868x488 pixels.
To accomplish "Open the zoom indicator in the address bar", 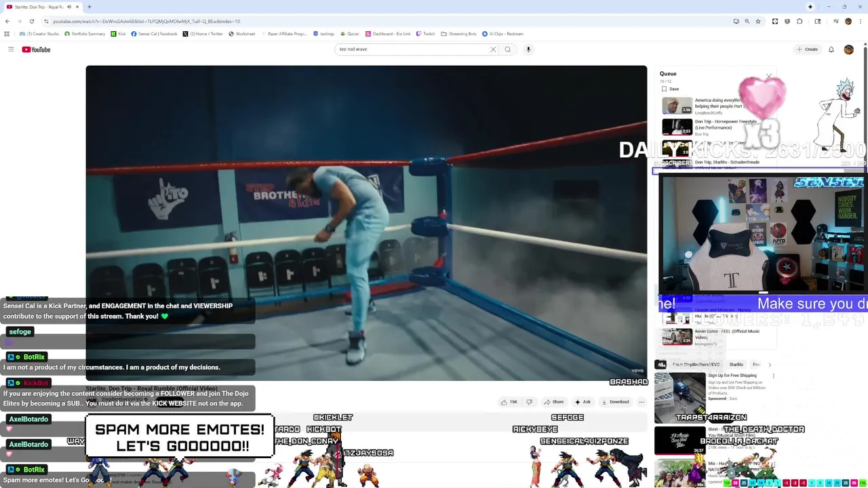I will (747, 21).
